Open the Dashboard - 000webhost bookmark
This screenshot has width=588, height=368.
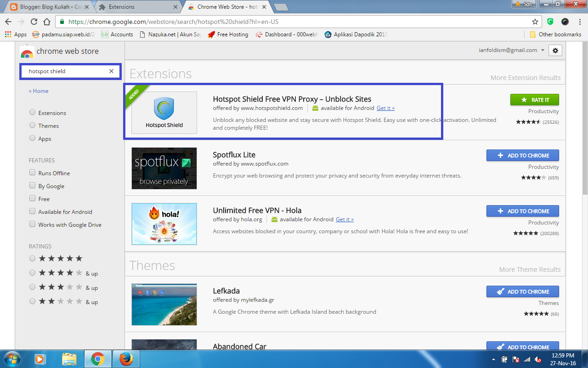[288, 34]
